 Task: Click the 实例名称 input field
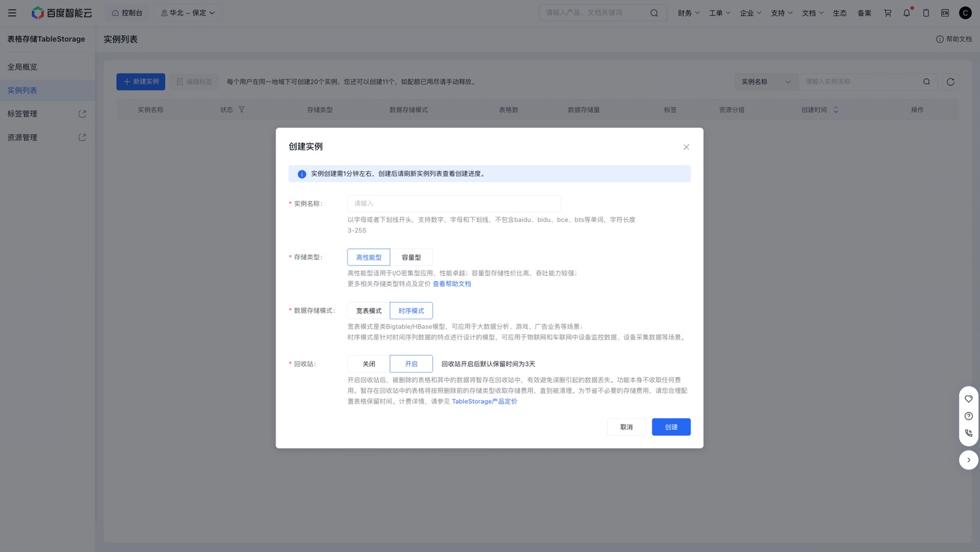click(453, 203)
